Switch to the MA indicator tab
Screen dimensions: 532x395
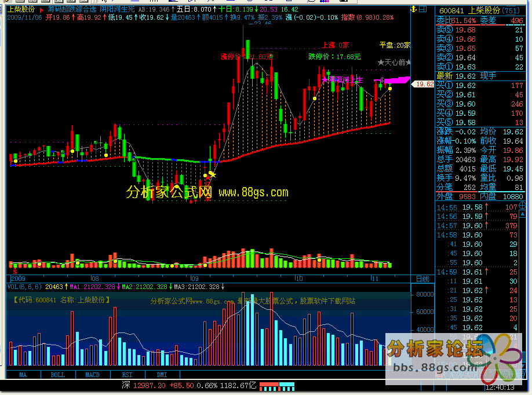[x=23, y=375]
